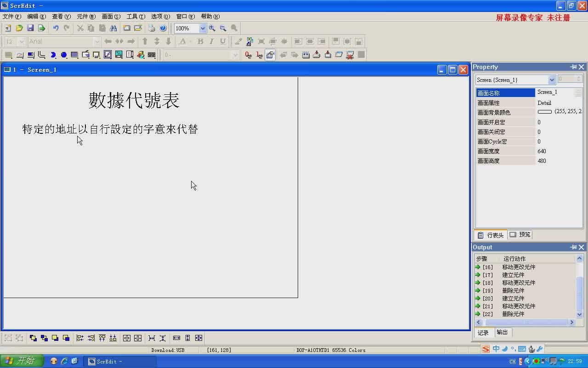
Task: Click the 画面高度 value 480
Action: point(542,161)
